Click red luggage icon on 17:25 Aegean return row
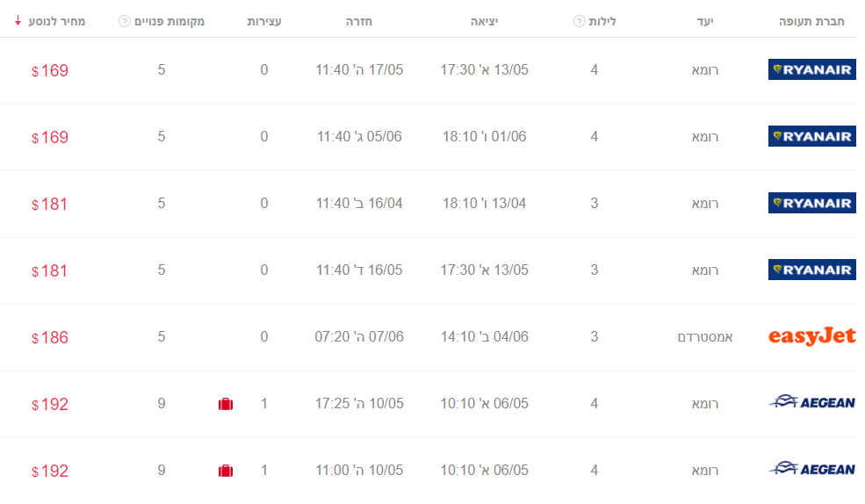The width and height of the screenshot is (865, 504). pyautogui.click(x=226, y=404)
